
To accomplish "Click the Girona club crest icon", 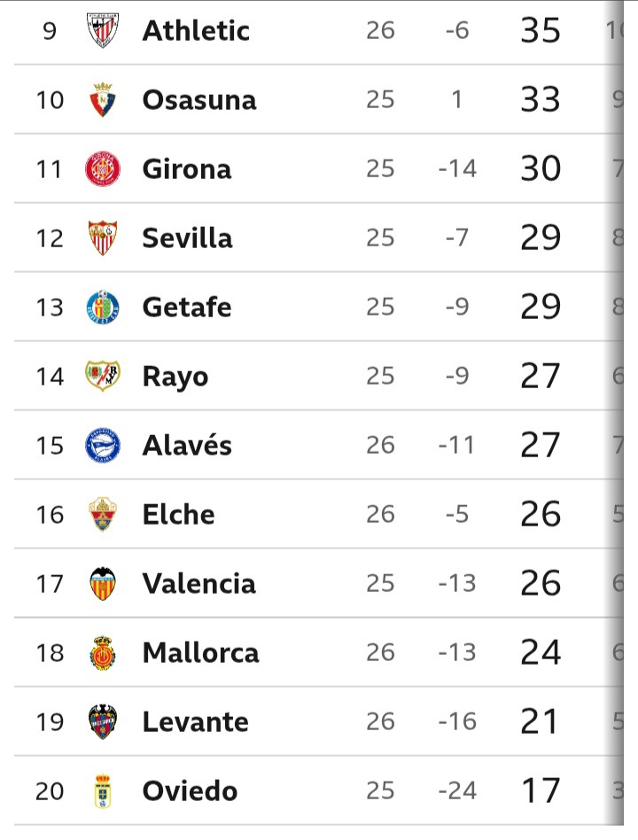I will pyautogui.click(x=102, y=168).
